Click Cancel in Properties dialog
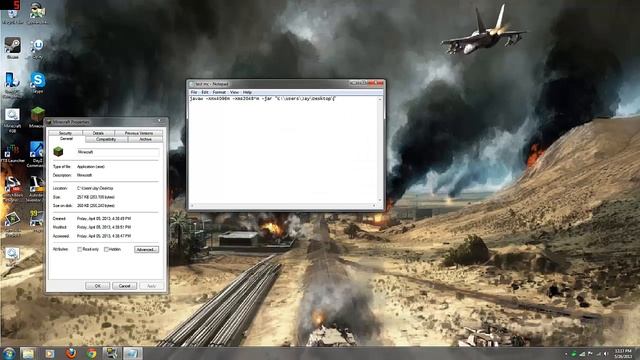Viewport: 640px width, 360px height. click(x=124, y=286)
